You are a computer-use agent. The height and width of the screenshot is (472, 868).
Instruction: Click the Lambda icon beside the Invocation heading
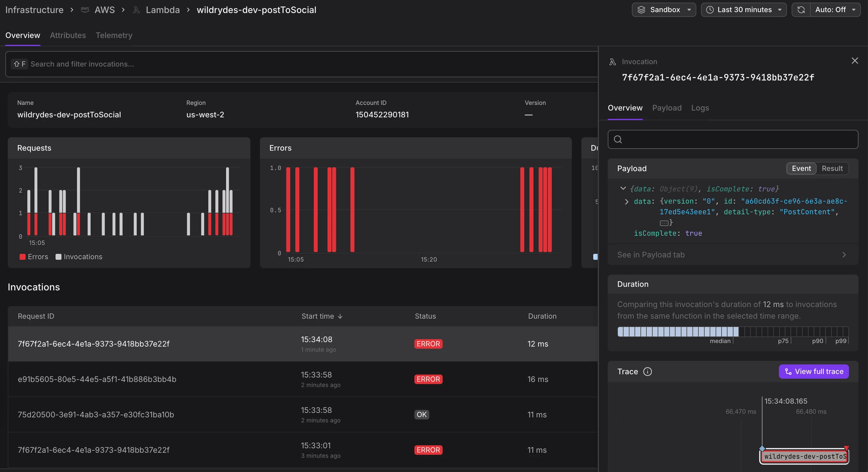coord(612,62)
